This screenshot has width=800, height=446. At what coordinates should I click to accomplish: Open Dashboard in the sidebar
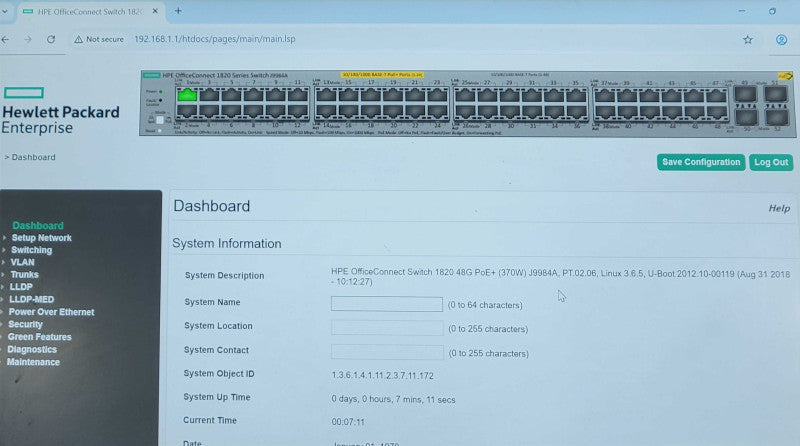(38, 226)
